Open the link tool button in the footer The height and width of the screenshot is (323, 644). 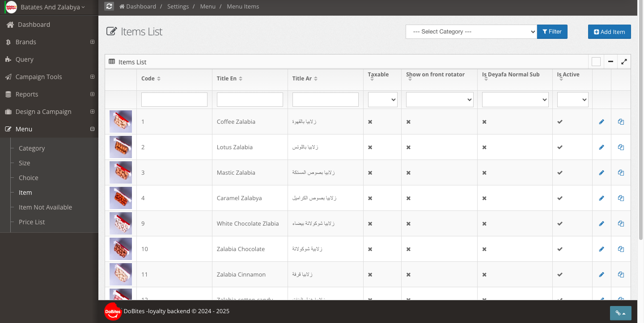coord(621,313)
